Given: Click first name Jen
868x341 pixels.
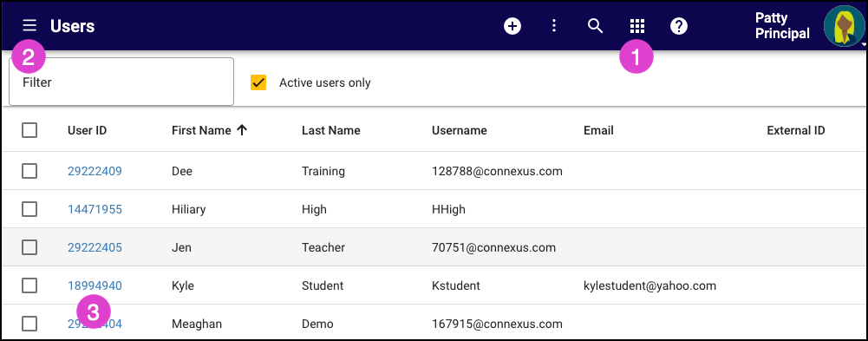Looking at the screenshot, I should click(181, 247).
